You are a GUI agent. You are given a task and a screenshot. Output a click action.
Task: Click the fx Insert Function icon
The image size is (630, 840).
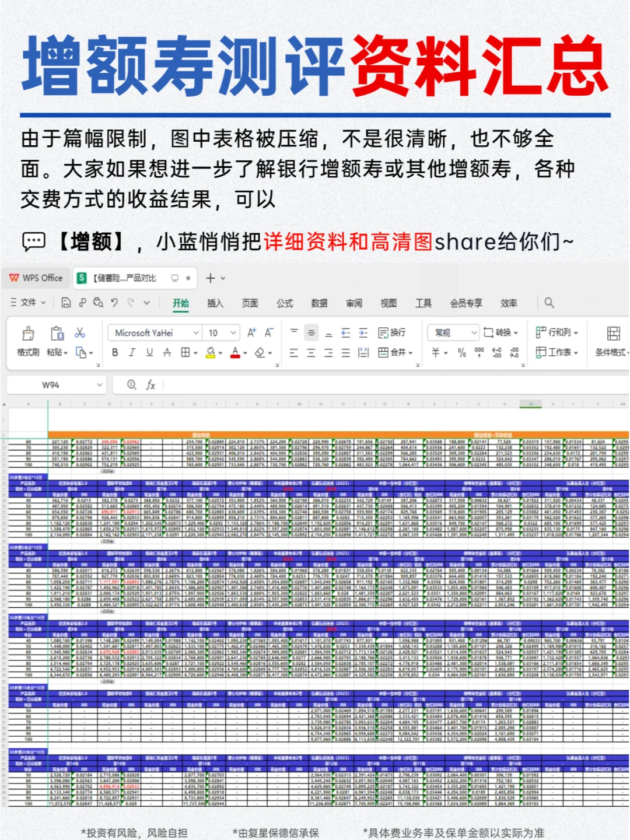pos(150,385)
